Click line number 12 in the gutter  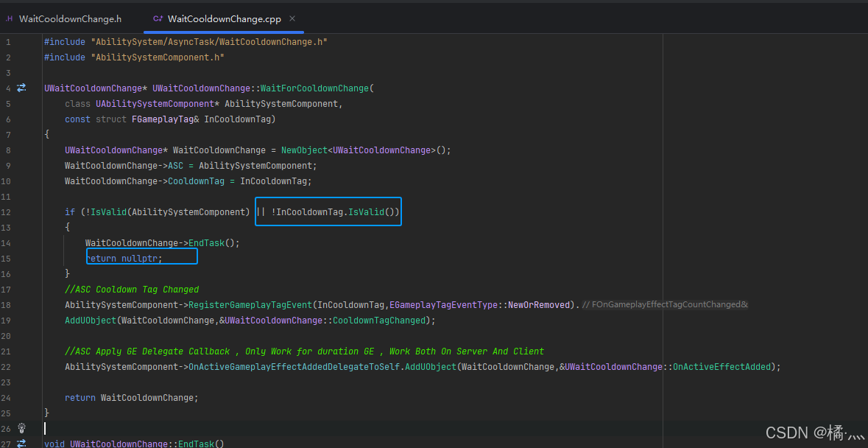tap(6, 212)
